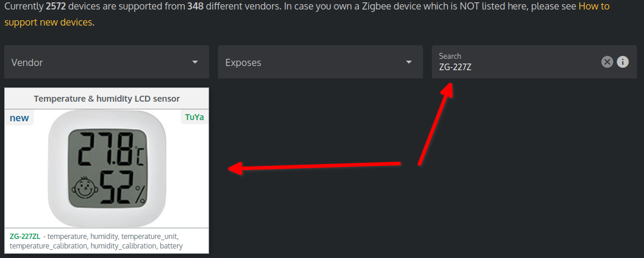644x258 pixels.
Task: Open the LCD sensor product image
Action: (x=107, y=168)
